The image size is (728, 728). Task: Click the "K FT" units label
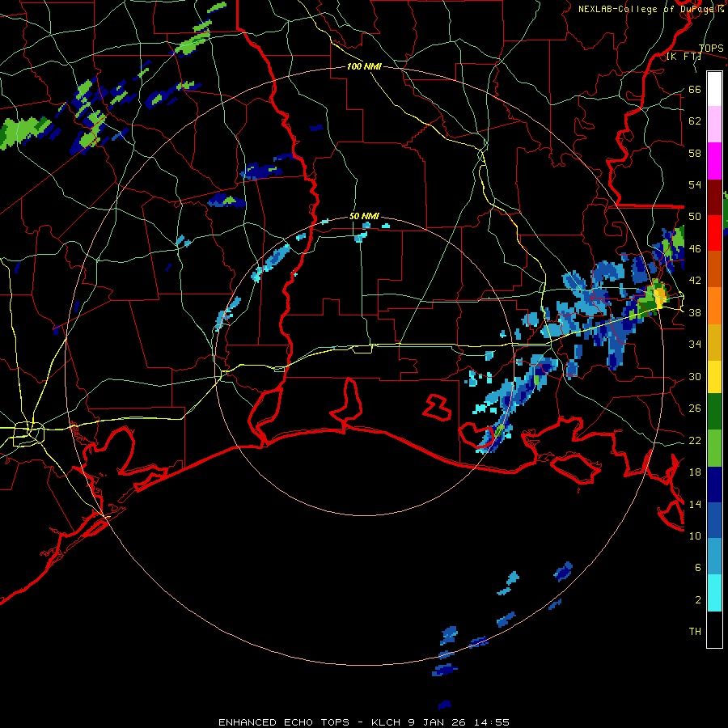click(684, 57)
